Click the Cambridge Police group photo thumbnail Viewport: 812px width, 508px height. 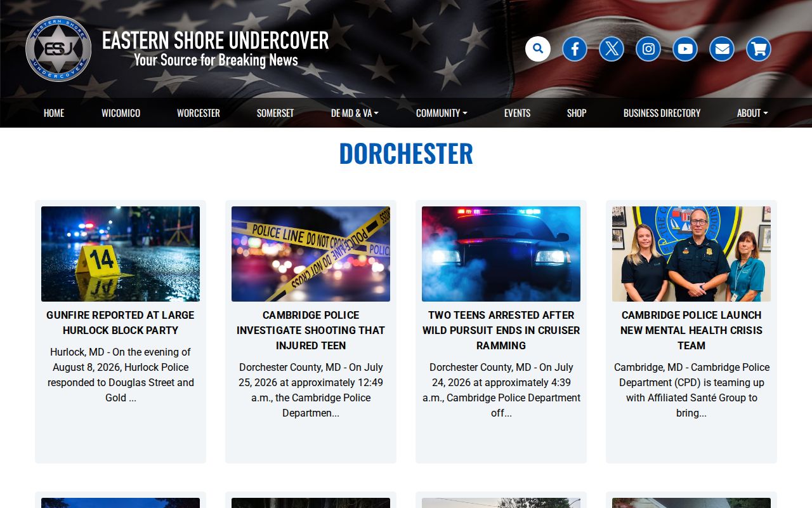pyautogui.click(x=691, y=254)
